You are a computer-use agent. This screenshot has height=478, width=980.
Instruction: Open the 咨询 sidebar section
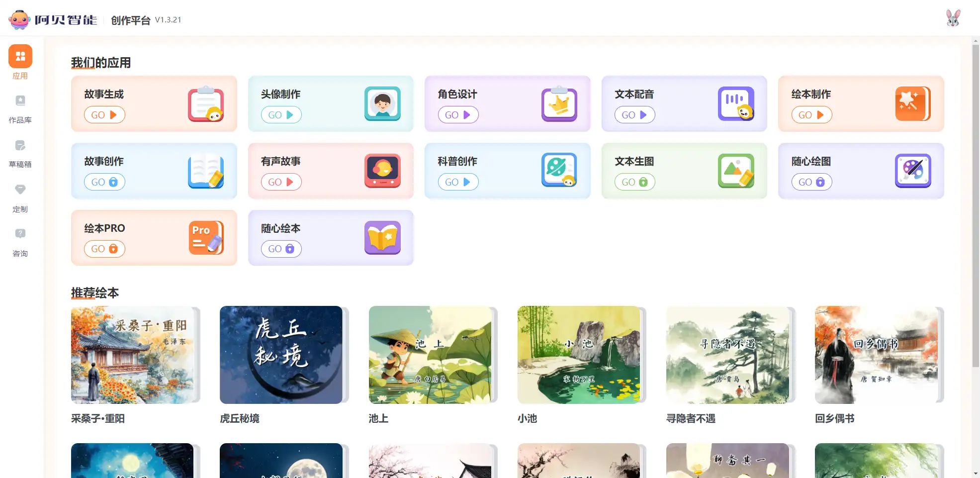(20, 242)
